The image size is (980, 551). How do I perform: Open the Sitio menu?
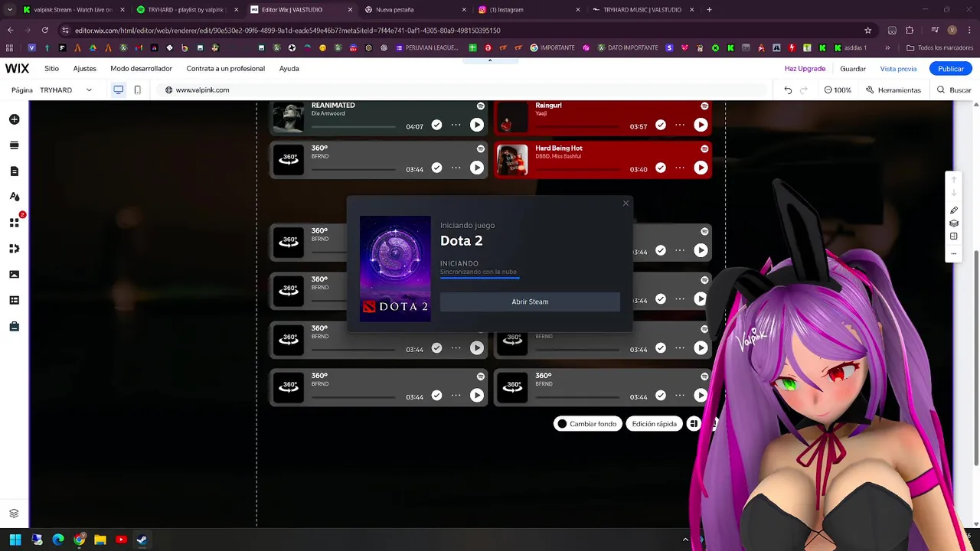[51, 69]
